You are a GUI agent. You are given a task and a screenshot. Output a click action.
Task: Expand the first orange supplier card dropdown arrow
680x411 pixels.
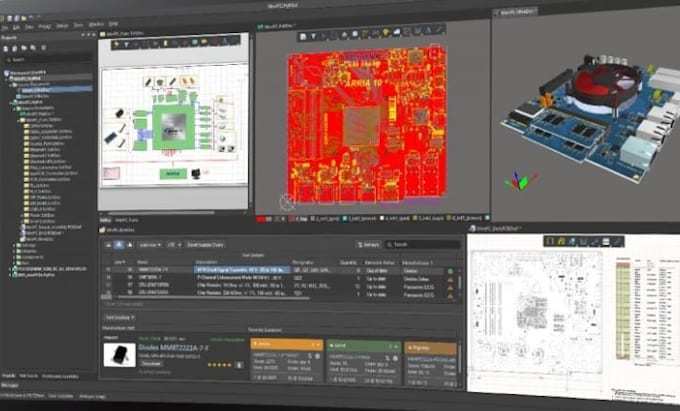pyautogui.click(x=318, y=345)
